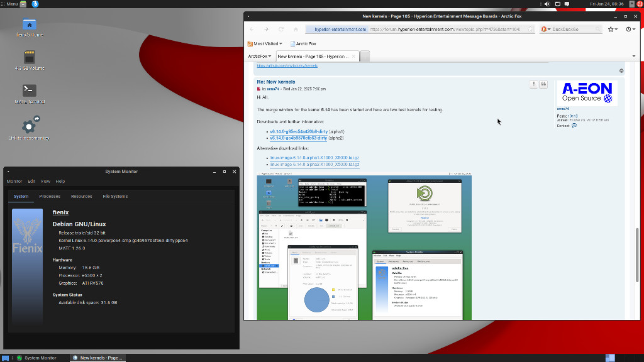Viewport: 644px width, 362px height.
Task: Open the linux-image-6.14.0-alpha1 tar.gz alternative link
Action: click(x=314, y=158)
